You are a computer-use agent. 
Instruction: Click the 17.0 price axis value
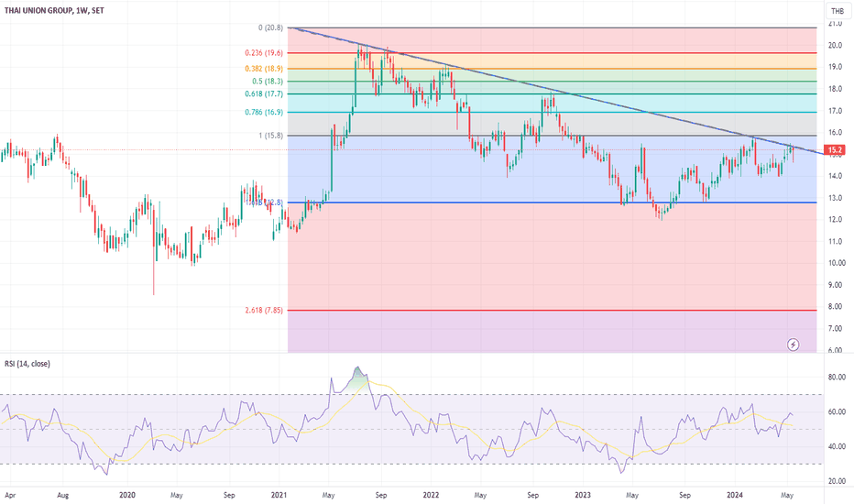[835, 111]
